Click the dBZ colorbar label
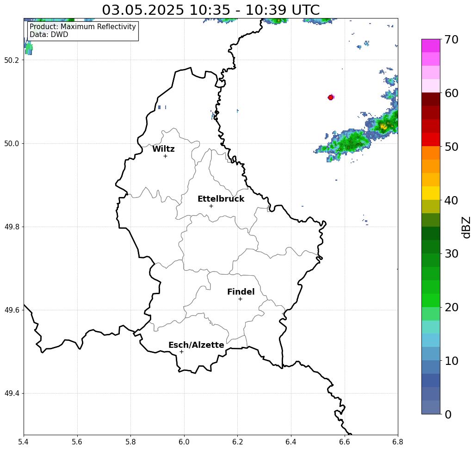 click(x=466, y=228)
